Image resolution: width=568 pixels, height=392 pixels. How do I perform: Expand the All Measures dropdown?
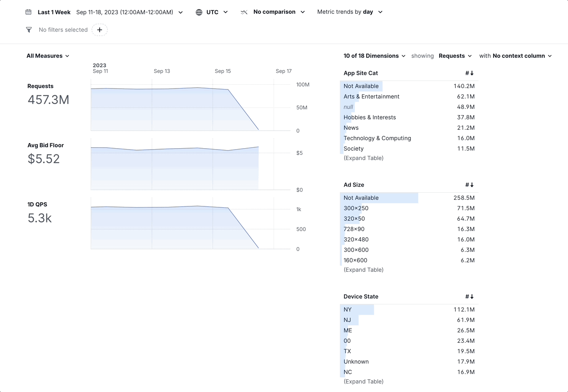tap(48, 55)
